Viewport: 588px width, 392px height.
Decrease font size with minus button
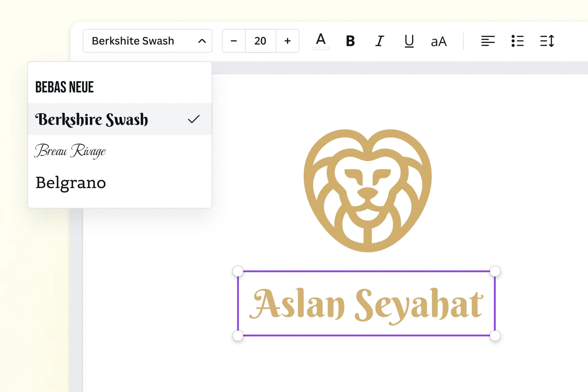click(x=234, y=41)
